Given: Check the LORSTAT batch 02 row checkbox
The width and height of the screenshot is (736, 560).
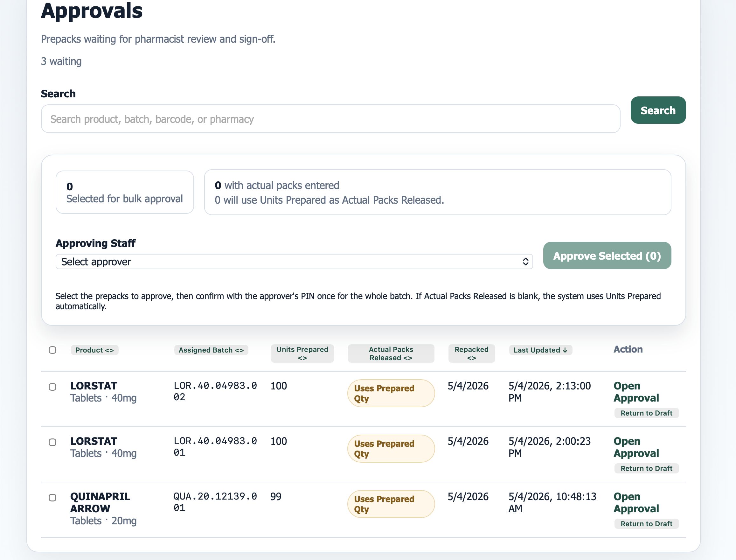Looking at the screenshot, I should 52,387.
